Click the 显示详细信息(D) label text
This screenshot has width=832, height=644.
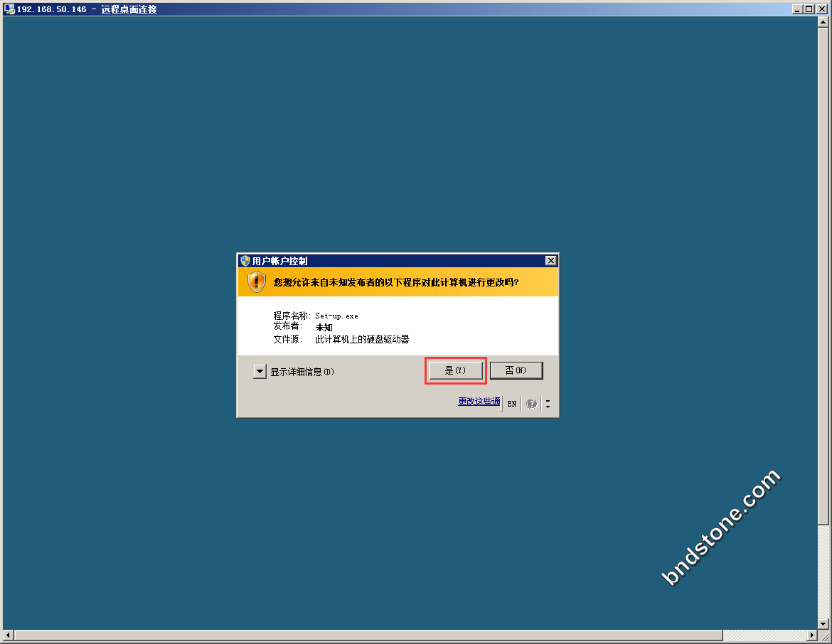[302, 372]
